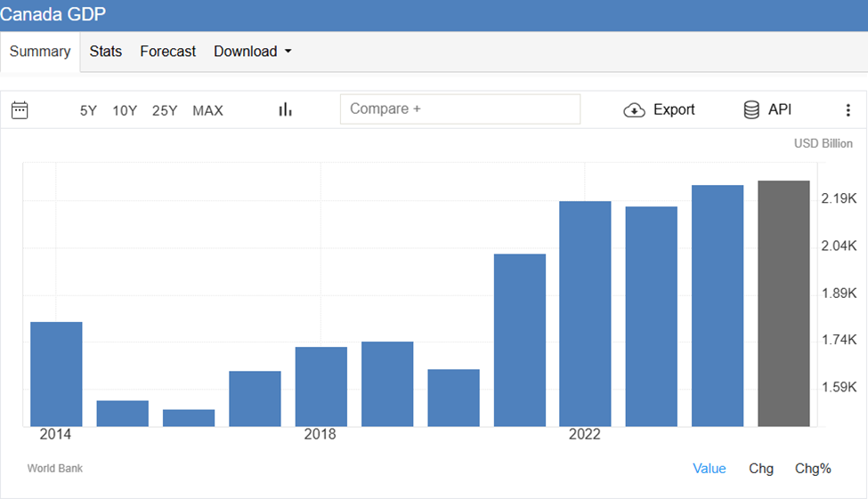This screenshot has width=868, height=499.
Task: Switch chart to Chg view
Action: [x=761, y=469]
